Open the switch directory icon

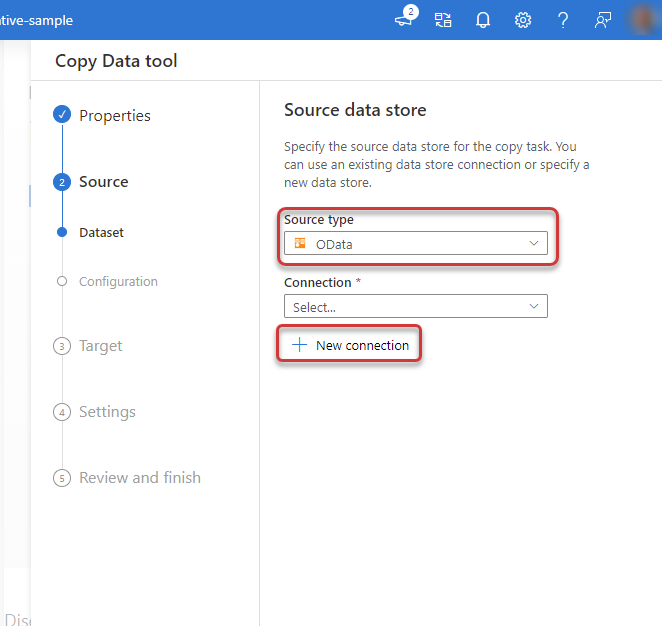coord(443,20)
